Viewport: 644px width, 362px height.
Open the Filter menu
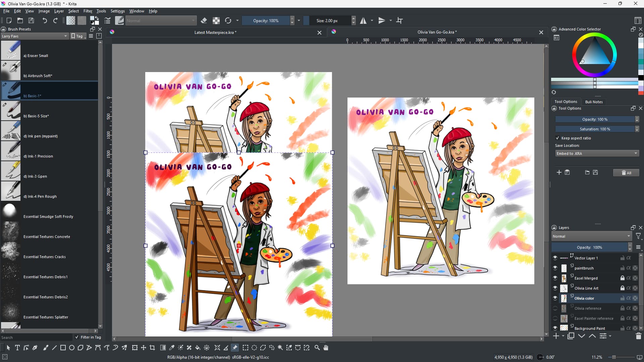tap(88, 11)
